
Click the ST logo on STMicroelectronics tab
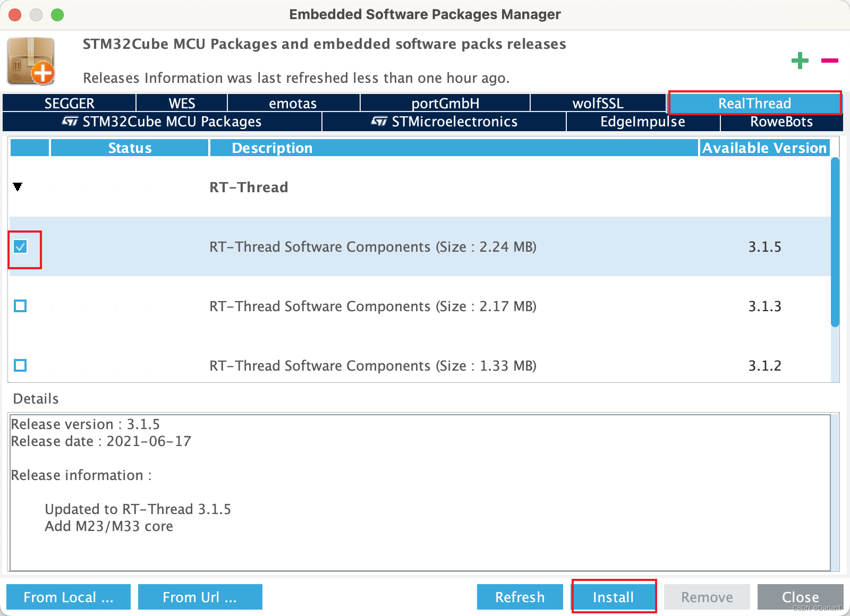click(x=381, y=122)
